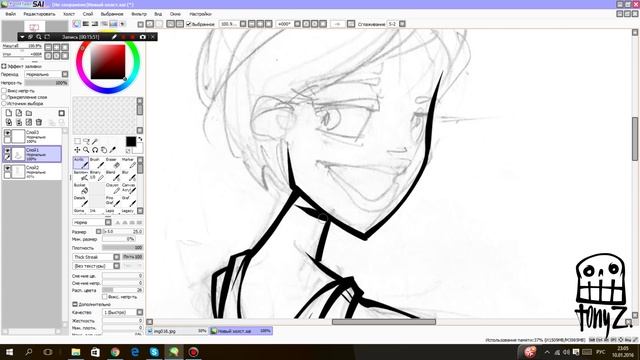Swap foreground and background colors

[x=140, y=139]
